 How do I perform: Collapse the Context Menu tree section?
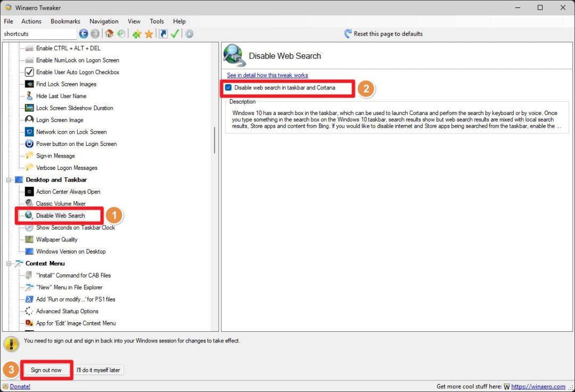9,263
